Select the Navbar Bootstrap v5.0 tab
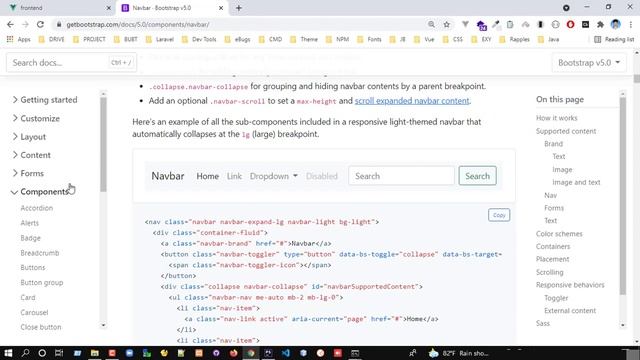Viewport: 640px width, 360px height. [x=171, y=8]
